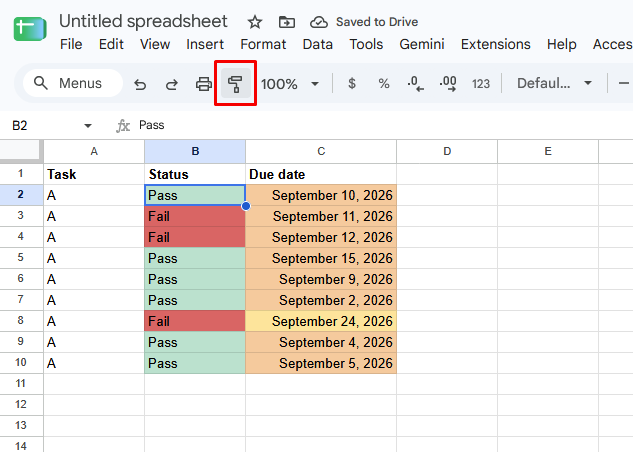Viewport: 633px width, 452px height.
Task: Select column B header
Action: click(195, 151)
